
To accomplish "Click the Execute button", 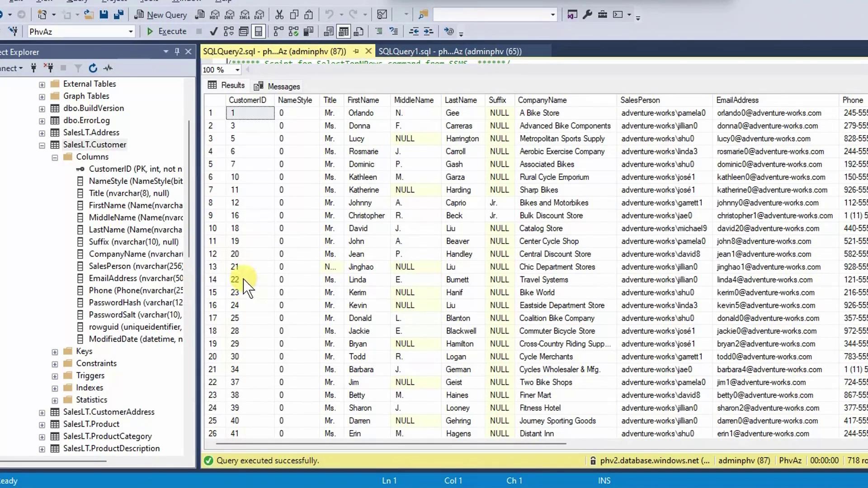I will pyautogui.click(x=166, y=32).
